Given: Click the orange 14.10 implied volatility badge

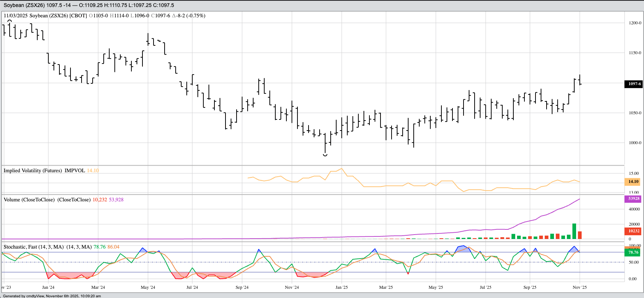Looking at the screenshot, I should coord(633,181).
